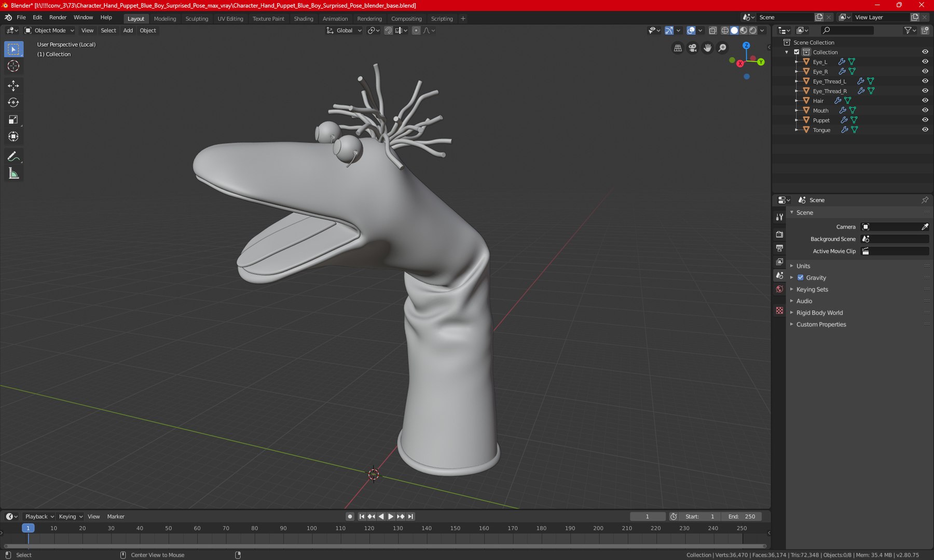
Task: Switch to the Sculpting workspace tab
Action: (197, 19)
